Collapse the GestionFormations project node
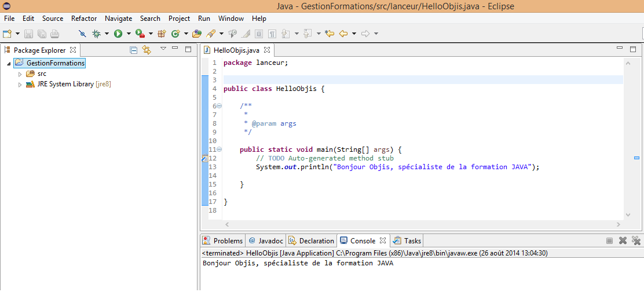The image size is (644, 292). point(9,64)
